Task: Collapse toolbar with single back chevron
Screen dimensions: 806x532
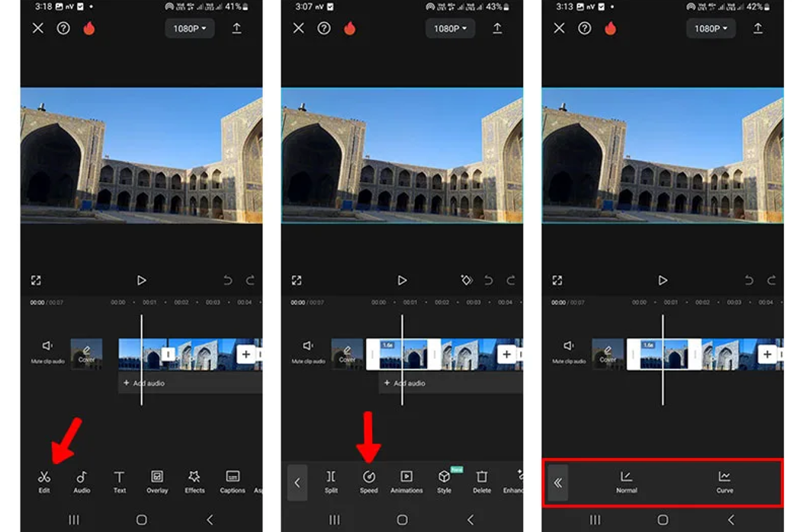Action: [x=297, y=482]
